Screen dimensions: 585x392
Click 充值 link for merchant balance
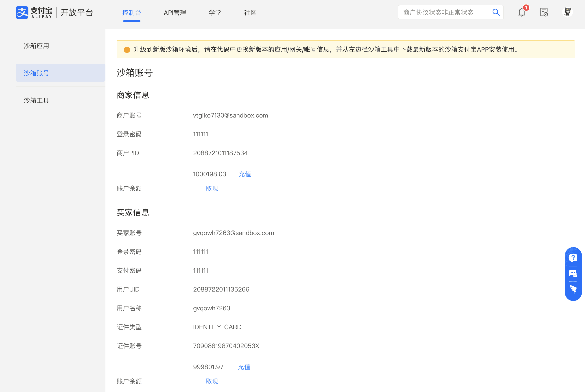pyautogui.click(x=245, y=174)
